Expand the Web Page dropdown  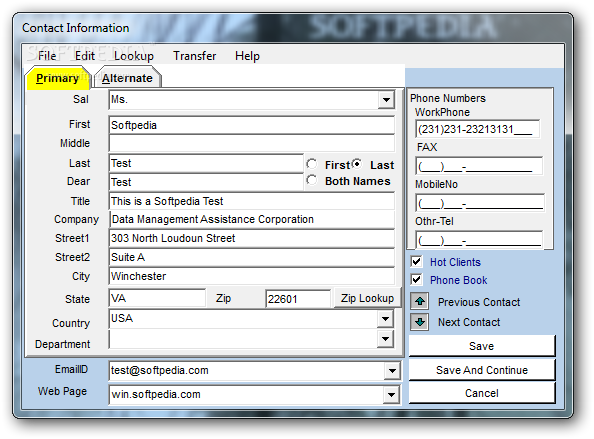392,395
